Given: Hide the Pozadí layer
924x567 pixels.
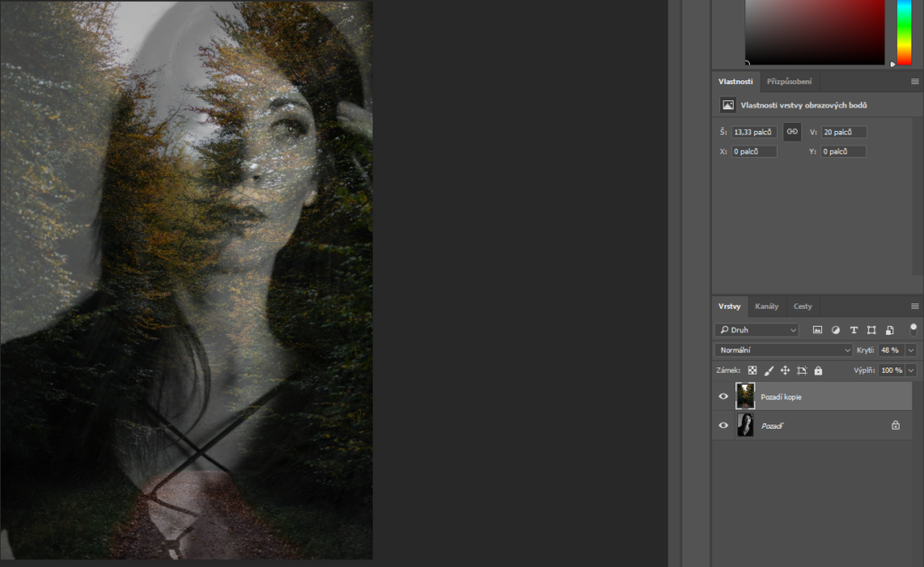Looking at the screenshot, I should pyautogui.click(x=723, y=425).
